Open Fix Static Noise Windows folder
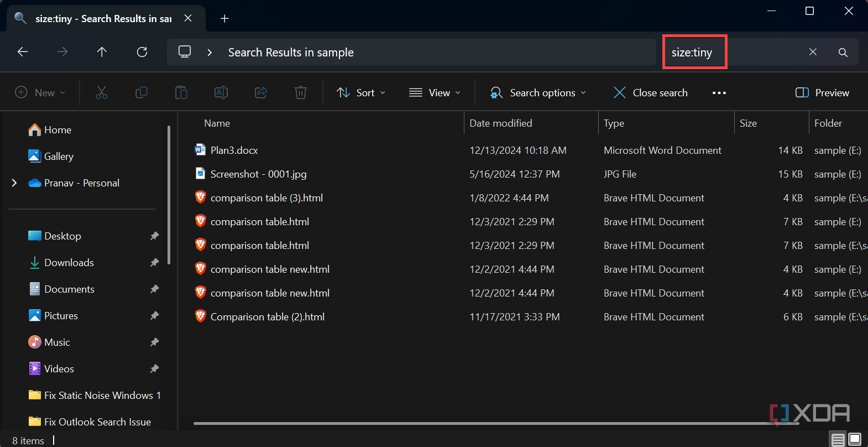The width and height of the screenshot is (868, 447). tap(95, 396)
